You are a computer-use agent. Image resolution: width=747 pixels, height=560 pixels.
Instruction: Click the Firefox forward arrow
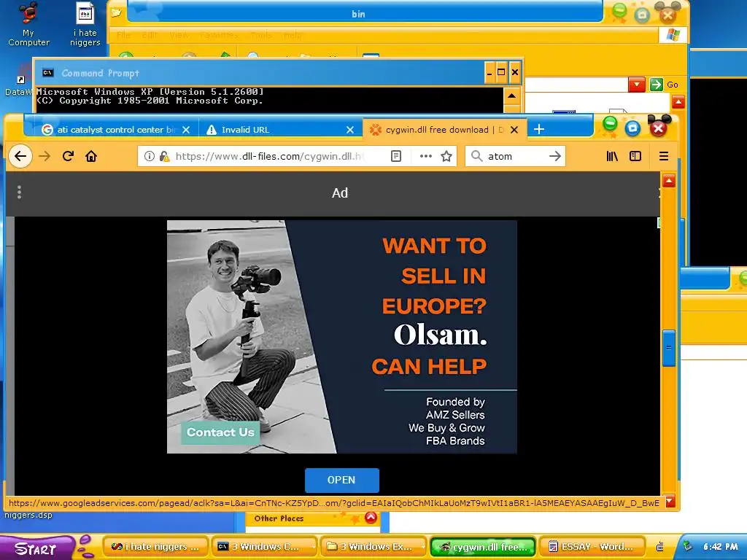tap(44, 156)
